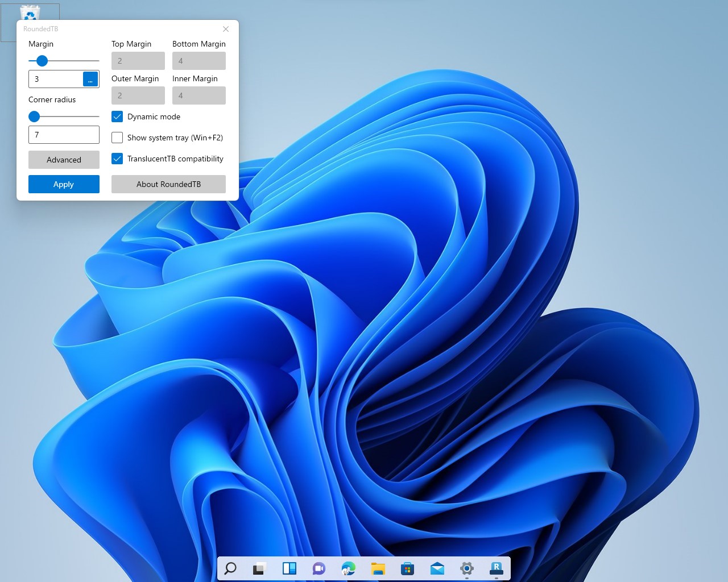Image resolution: width=728 pixels, height=582 pixels.
Task: Apply the RoundedTB settings
Action: point(64,184)
